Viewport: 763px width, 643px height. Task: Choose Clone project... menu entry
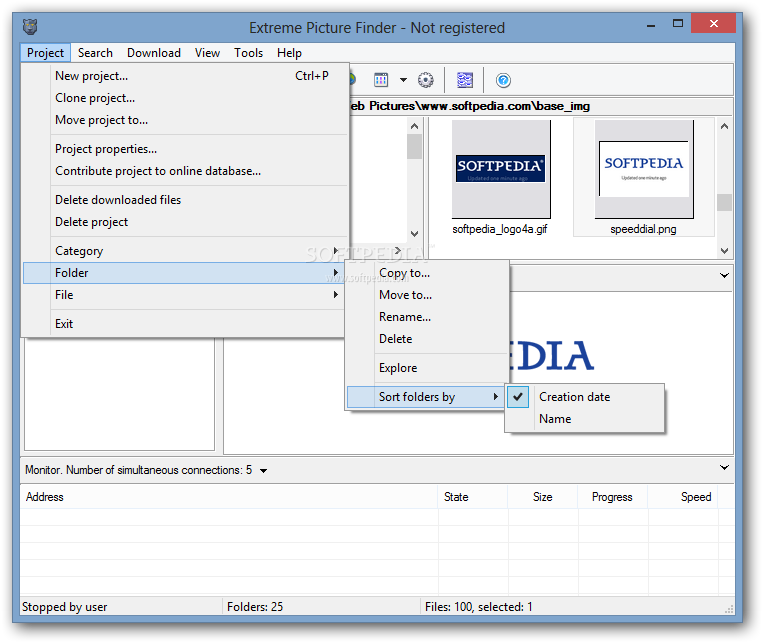185,98
